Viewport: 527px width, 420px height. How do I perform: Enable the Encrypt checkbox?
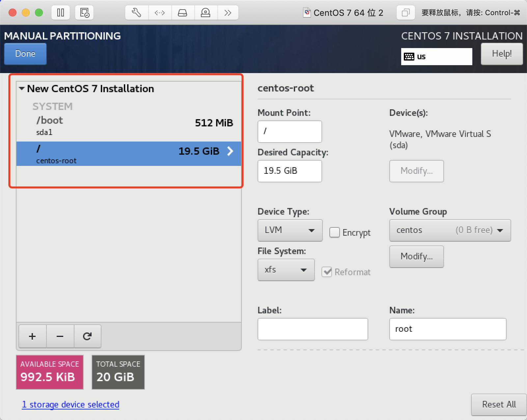point(335,232)
